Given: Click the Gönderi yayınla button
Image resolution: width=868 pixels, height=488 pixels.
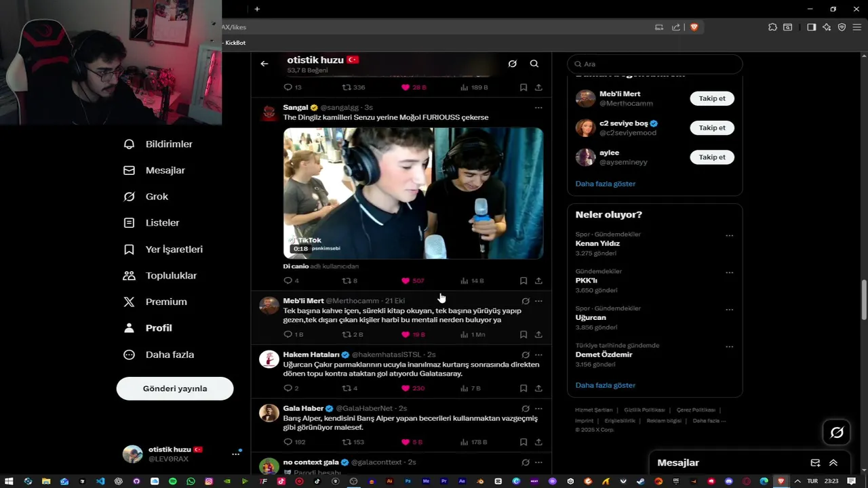Looking at the screenshot, I should pyautogui.click(x=175, y=388).
